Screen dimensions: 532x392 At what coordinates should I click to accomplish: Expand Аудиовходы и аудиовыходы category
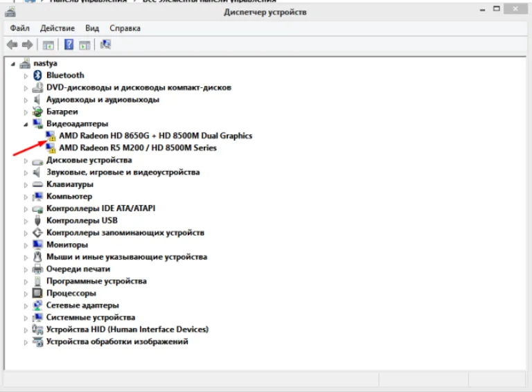tap(26, 100)
